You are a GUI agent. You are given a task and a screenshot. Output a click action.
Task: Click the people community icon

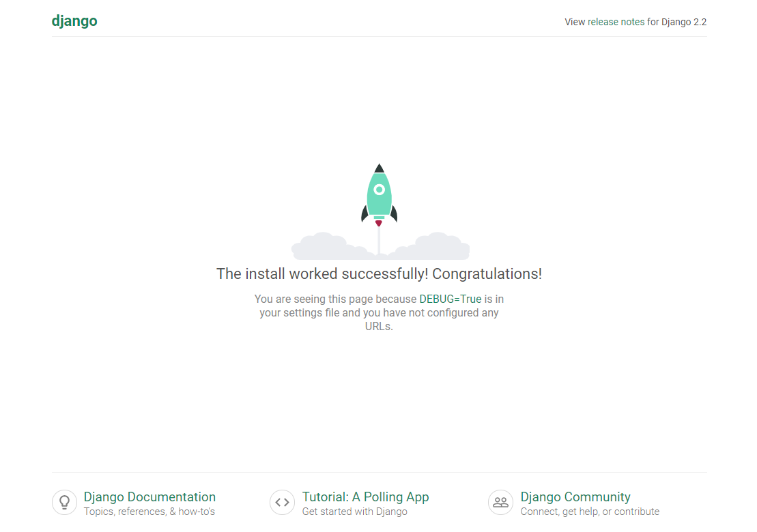(x=500, y=502)
